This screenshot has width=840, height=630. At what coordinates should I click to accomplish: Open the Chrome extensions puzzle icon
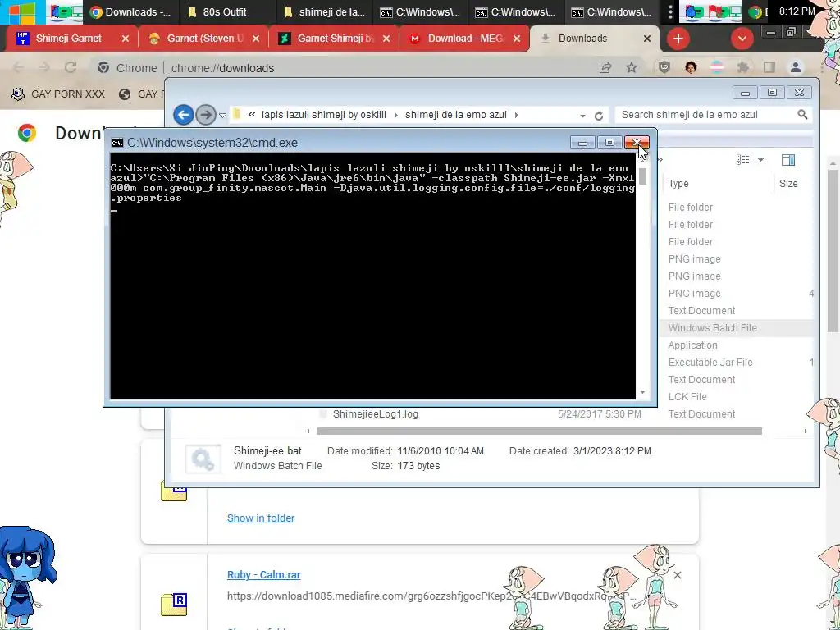(743, 68)
